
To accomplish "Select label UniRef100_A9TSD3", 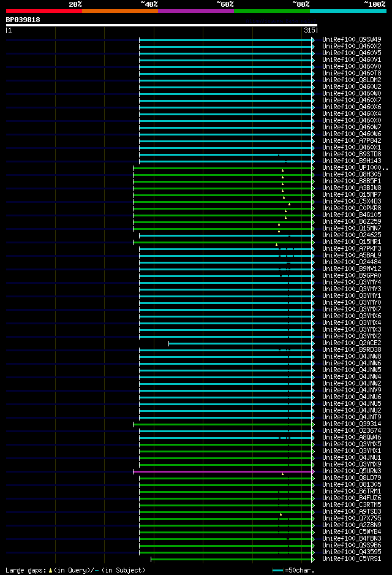I will coord(352,512).
